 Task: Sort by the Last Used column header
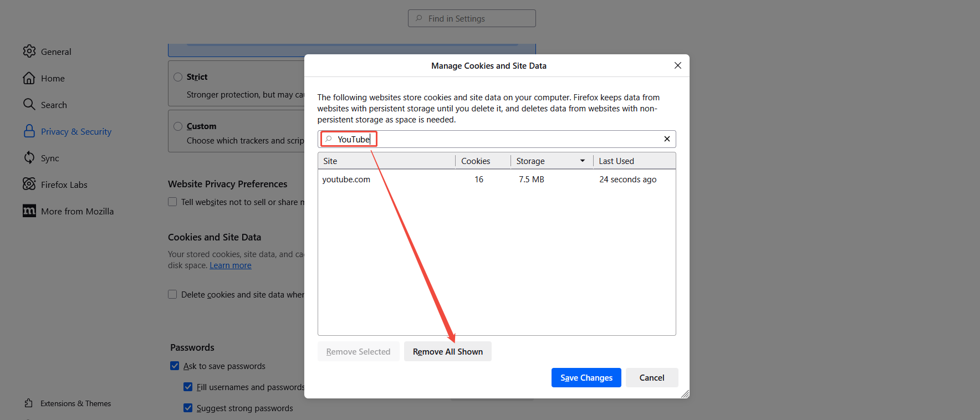pyautogui.click(x=635, y=161)
